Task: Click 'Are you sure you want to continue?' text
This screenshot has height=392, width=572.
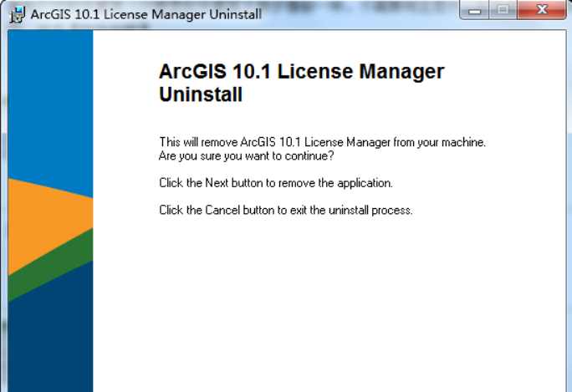Action: pos(246,156)
